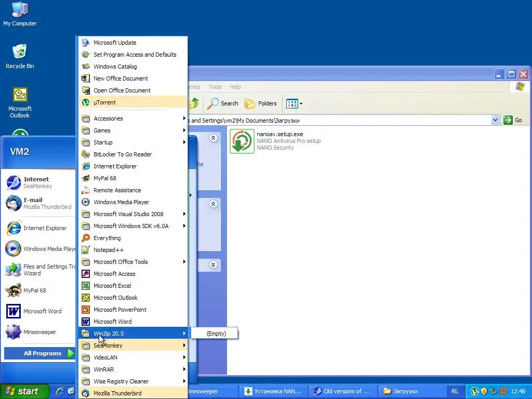Click the Everything search tray icon

(x=503, y=391)
